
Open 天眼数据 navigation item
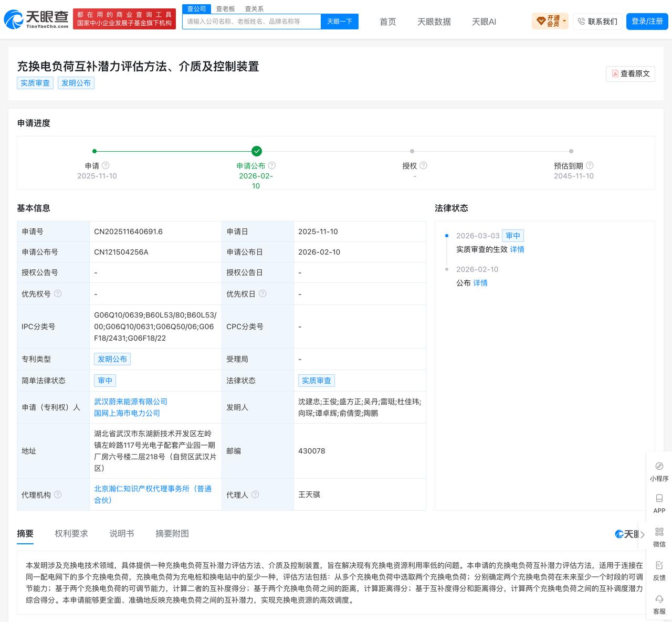click(434, 22)
